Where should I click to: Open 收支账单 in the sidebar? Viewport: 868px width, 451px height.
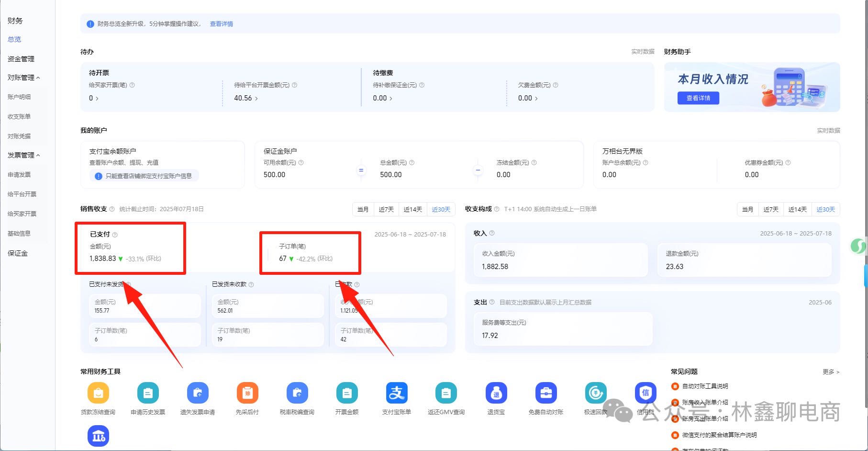tap(19, 116)
